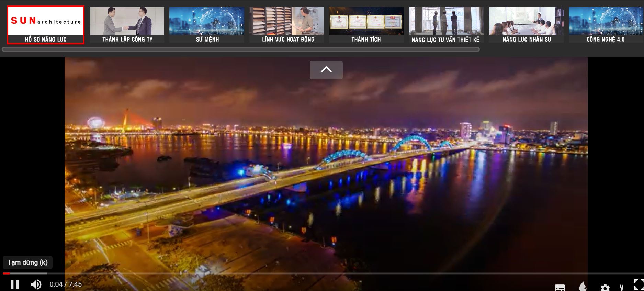Select the Sứ Mệnh chapter thumbnail

(207, 25)
